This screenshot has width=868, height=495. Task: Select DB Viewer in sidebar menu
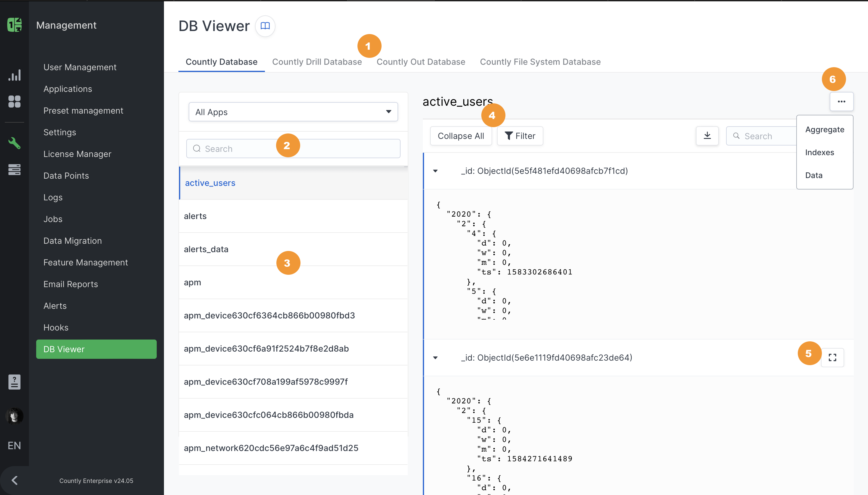click(x=96, y=349)
